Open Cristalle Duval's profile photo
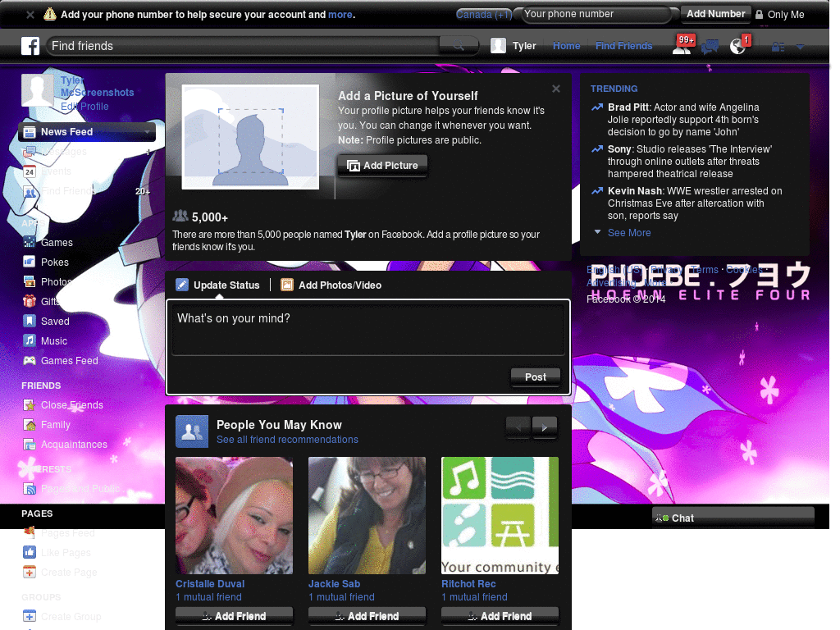This screenshot has width=840, height=630. [x=234, y=515]
